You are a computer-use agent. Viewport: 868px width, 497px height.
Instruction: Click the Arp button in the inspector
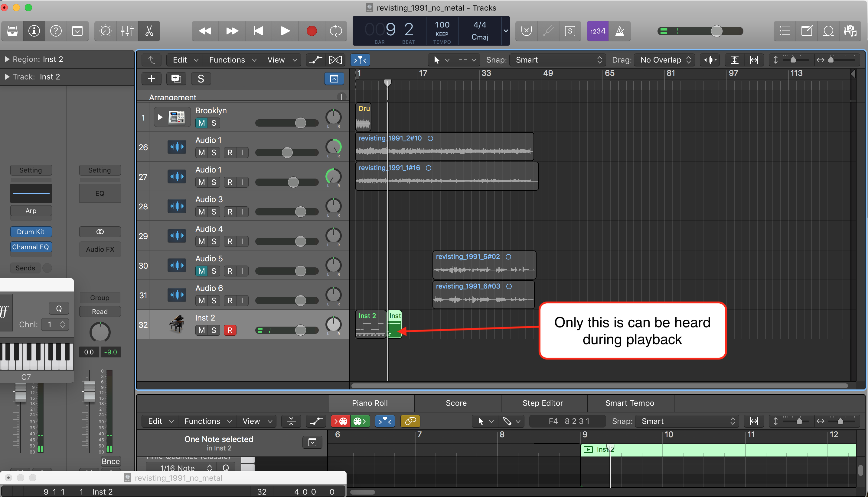31,211
